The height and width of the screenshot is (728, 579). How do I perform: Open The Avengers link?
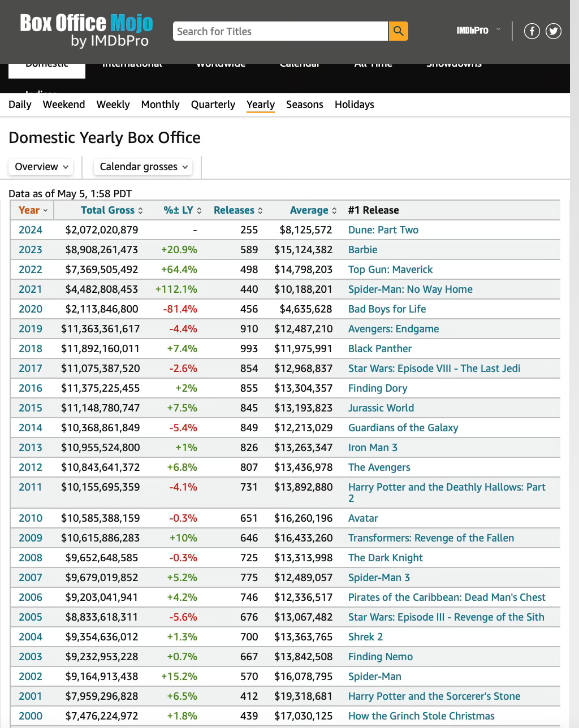379,467
